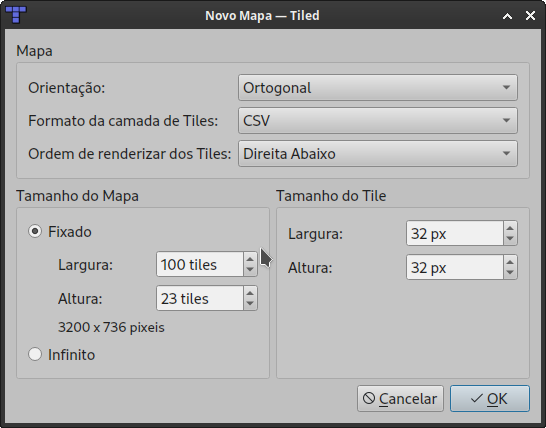Click the Formato da camada de Tiles label
Viewport: 546px width, 428px height.
coord(123,121)
